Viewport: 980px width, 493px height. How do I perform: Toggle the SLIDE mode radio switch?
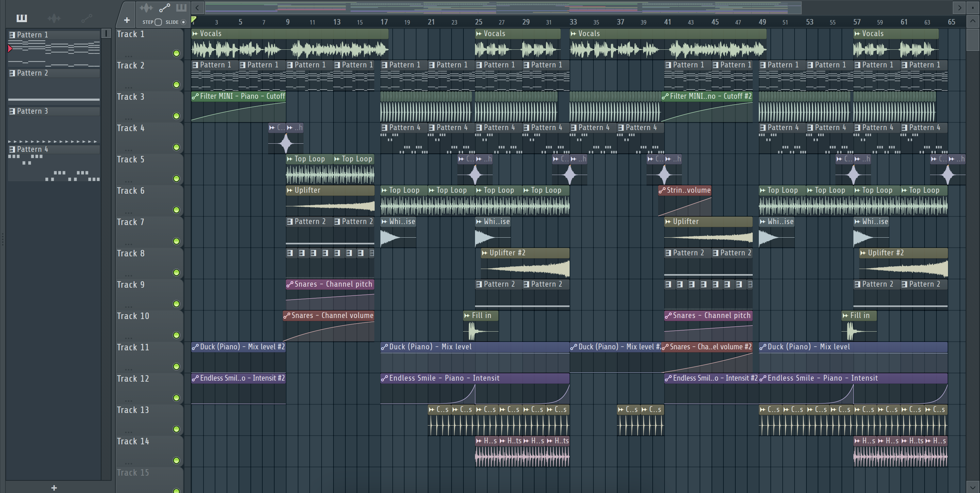pos(183,22)
